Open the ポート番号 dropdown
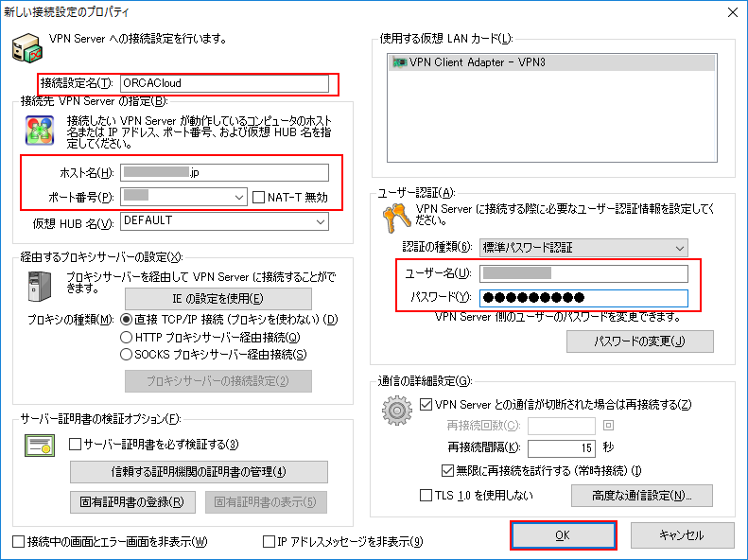This screenshot has width=748, height=560. 239,197
